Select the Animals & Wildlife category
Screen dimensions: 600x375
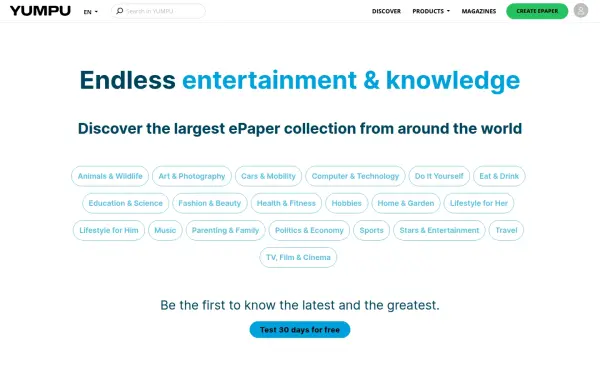pos(110,176)
